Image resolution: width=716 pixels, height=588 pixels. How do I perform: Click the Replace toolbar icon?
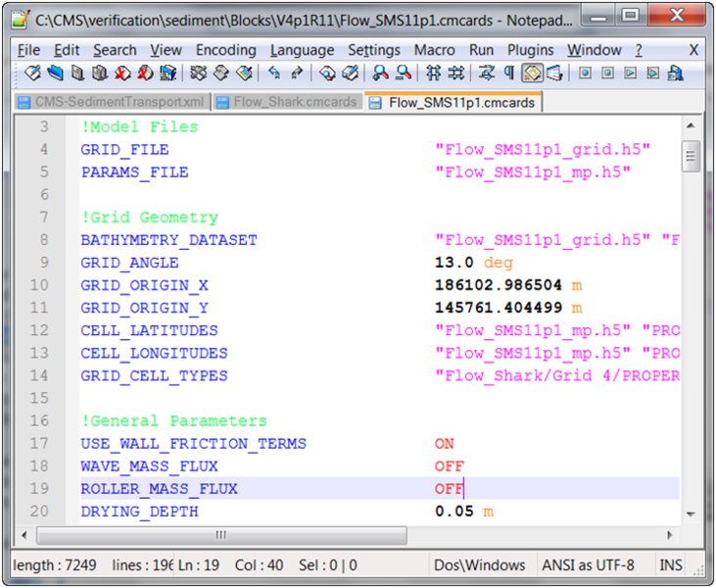pyautogui.click(x=350, y=73)
